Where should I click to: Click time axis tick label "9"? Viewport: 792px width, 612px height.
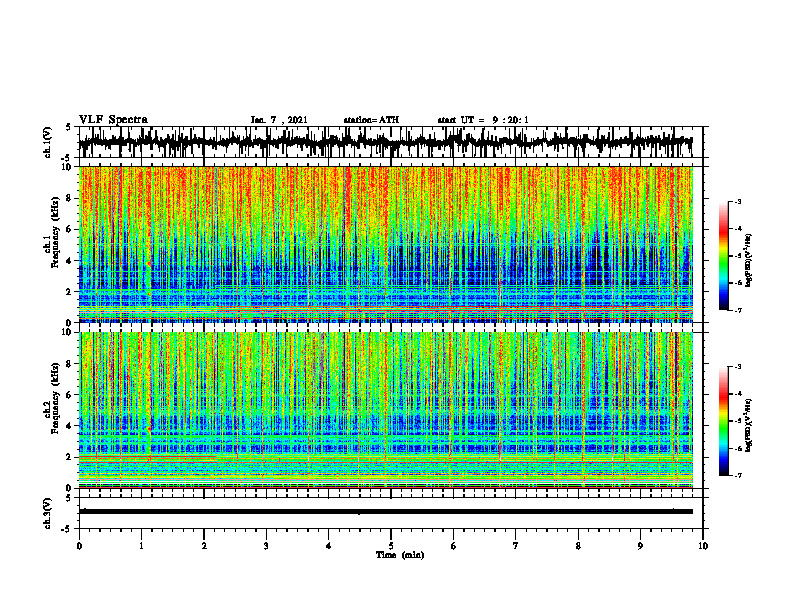pyautogui.click(x=640, y=546)
